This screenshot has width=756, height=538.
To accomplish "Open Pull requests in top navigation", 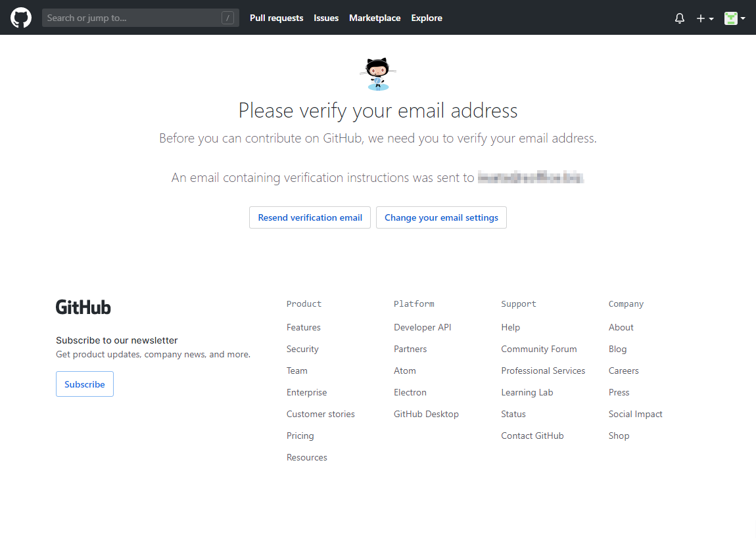I will pos(276,18).
